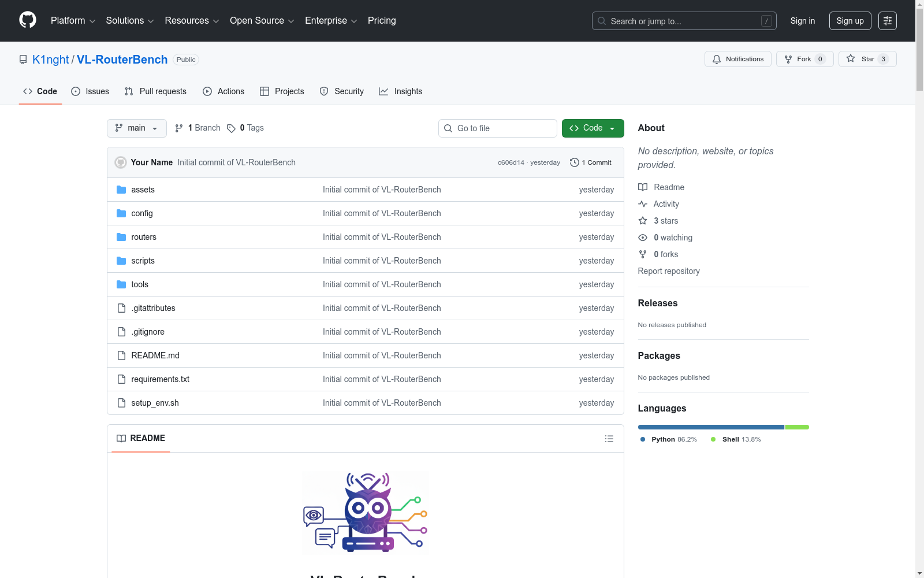The image size is (924, 578).
Task: Expand the Platform menu
Action: [x=73, y=20]
